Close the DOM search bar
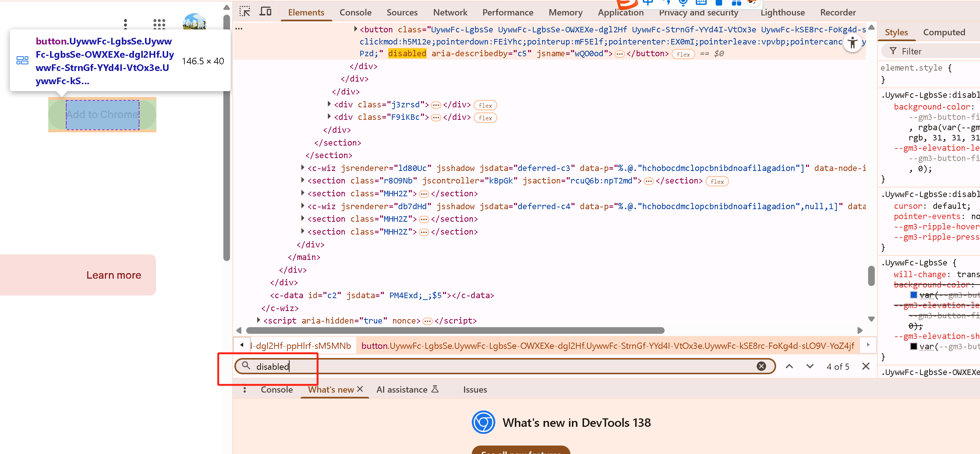The height and width of the screenshot is (454, 980). [x=866, y=366]
